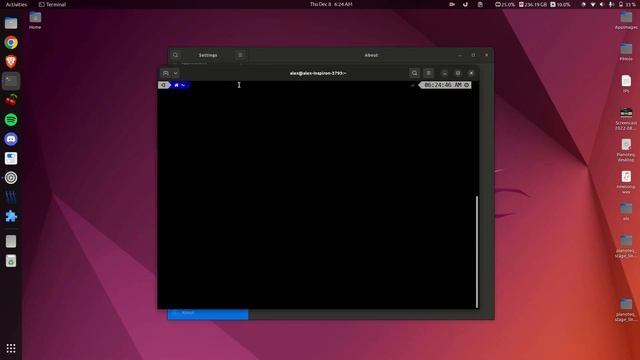The image size is (640, 360).
Task: Close the Settings window
Action: (x=487, y=55)
